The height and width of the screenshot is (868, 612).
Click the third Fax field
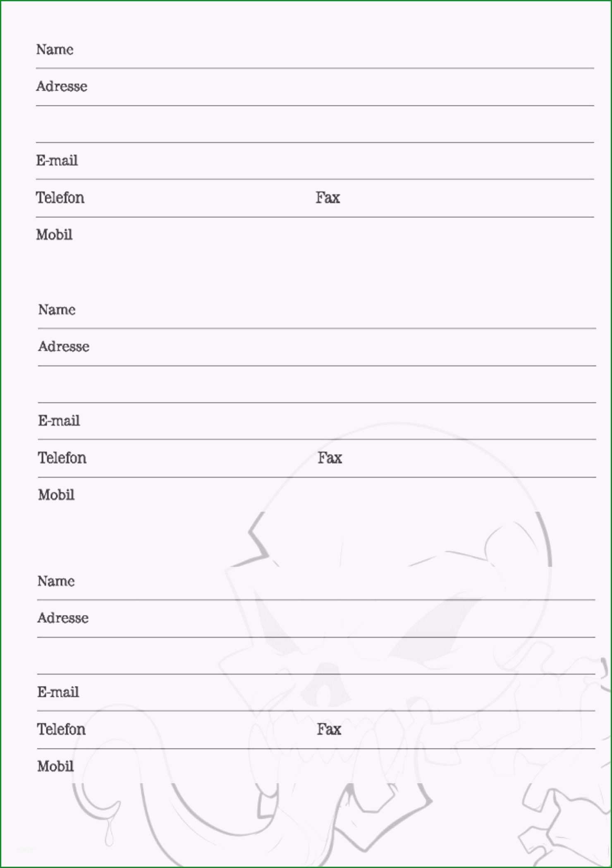456,730
